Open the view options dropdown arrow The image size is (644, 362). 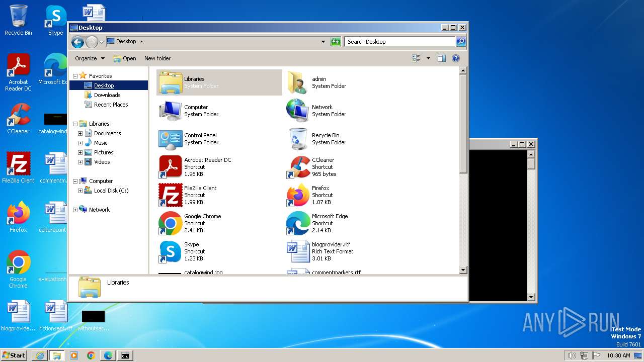coord(428,58)
